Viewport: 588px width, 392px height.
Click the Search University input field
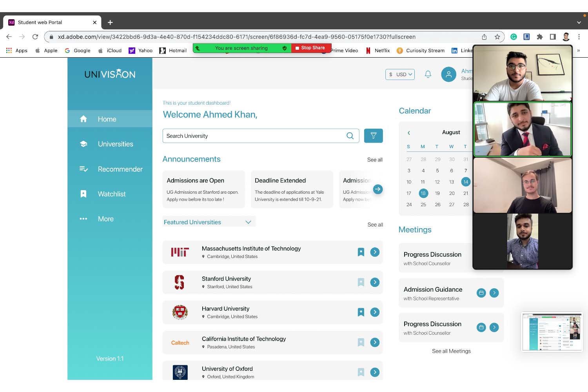click(253, 136)
